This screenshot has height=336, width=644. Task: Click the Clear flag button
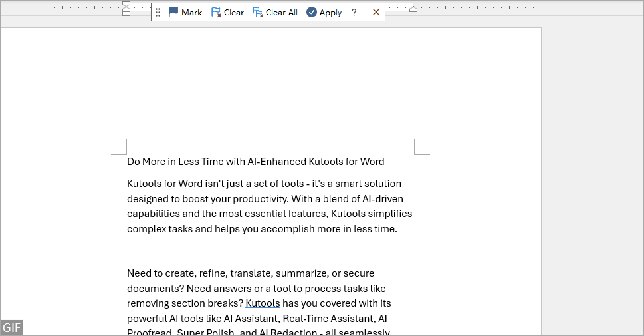click(x=227, y=13)
